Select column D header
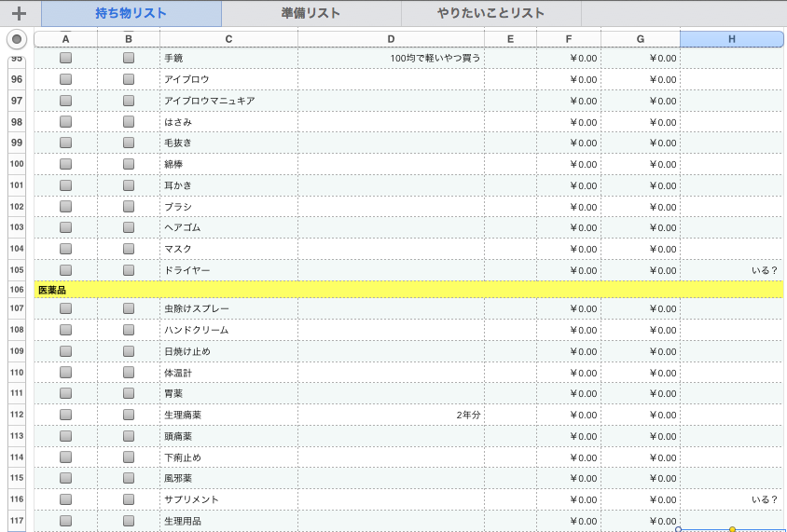The height and width of the screenshot is (532, 787). 391,38
